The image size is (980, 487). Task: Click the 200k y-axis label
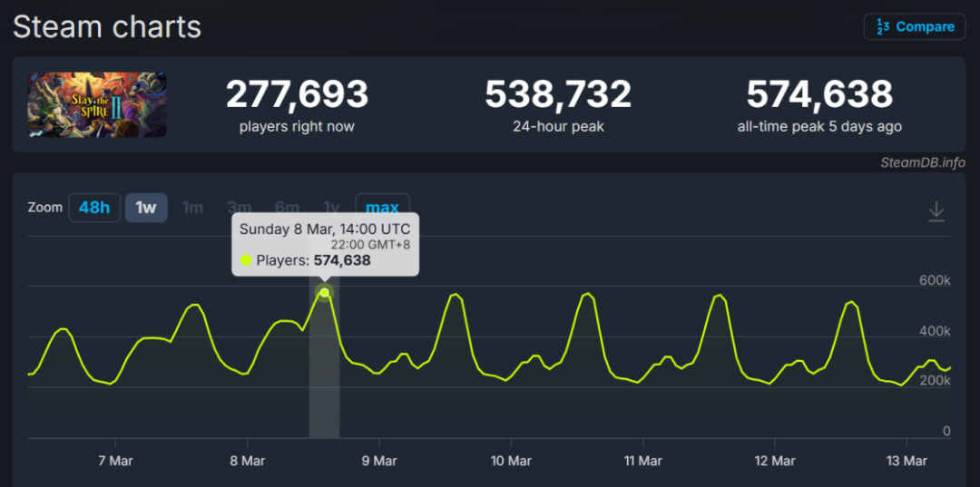coord(935,381)
